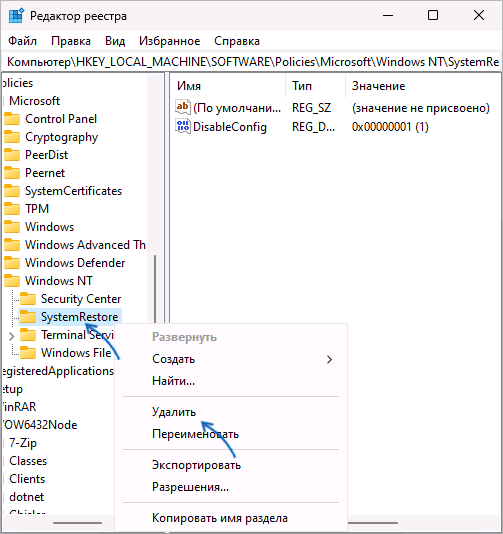Click the registry path address bar

click(251, 62)
